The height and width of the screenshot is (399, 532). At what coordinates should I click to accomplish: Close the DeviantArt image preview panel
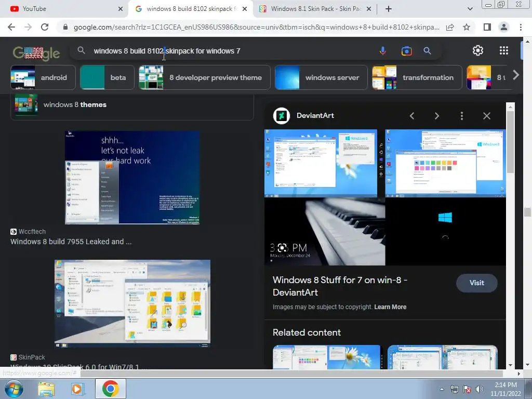486,116
